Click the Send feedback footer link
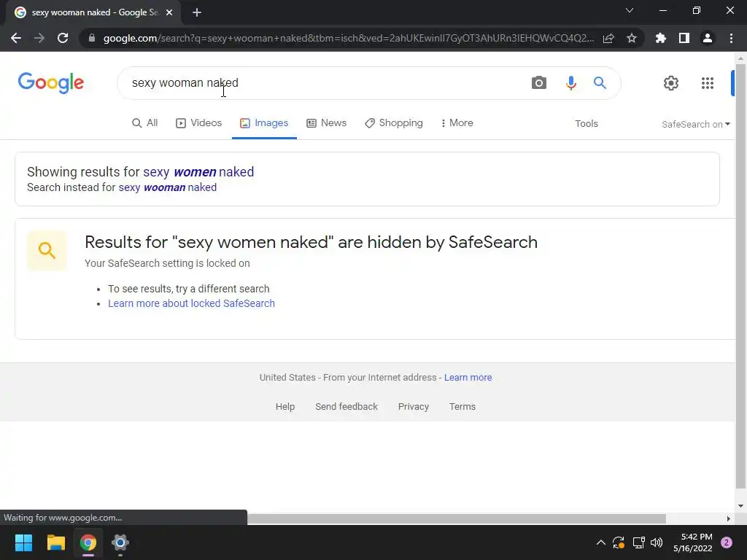Screen dimensions: 747x560 [347, 407]
